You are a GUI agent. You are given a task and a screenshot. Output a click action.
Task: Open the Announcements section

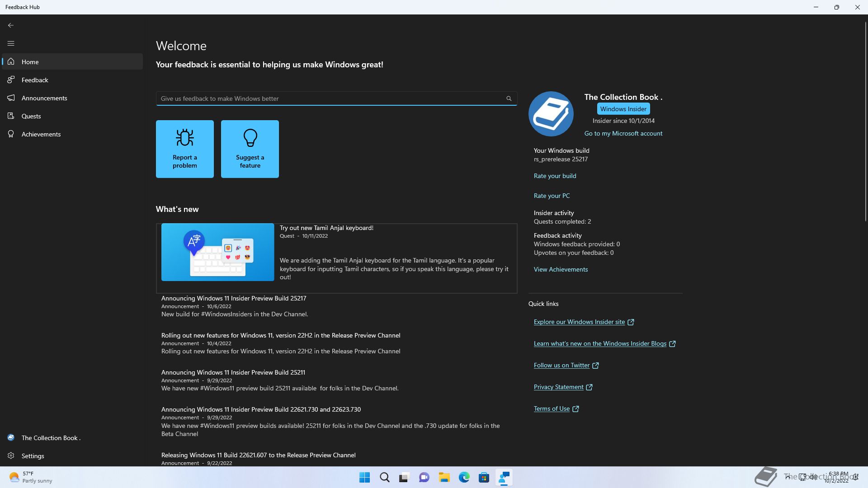[72, 98]
